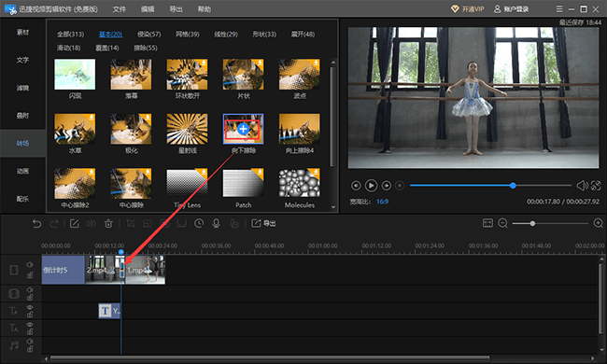Select the Molecules transition thumbnail
The width and height of the screenshot is (607, 364).
[299, 183]
